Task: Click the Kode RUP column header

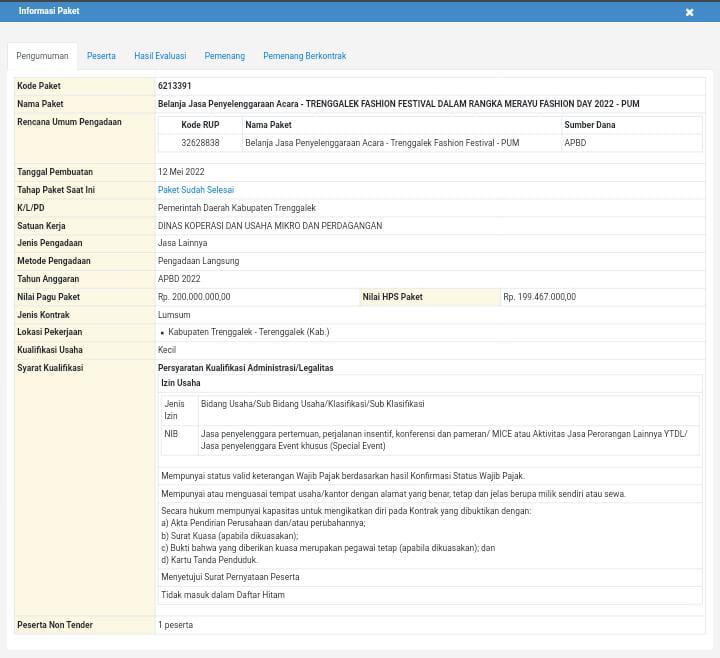Action: pos(200,125)
